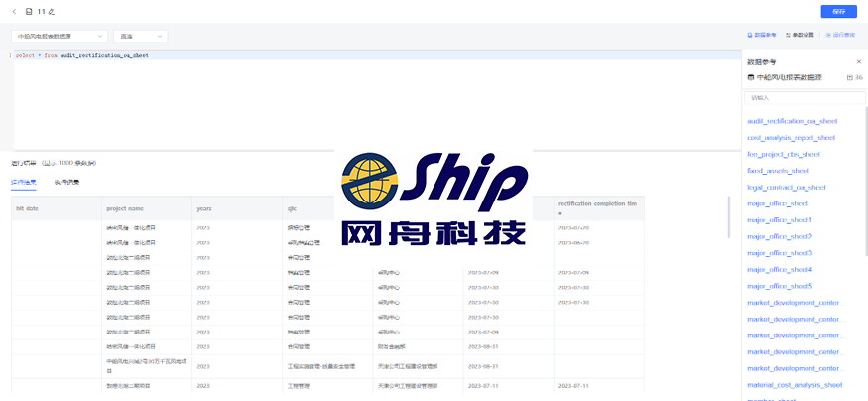The height and width of the screenshot is (401, 868).
Task: Switch to the 运行结果 results tab
Action: (x=24, y=182)
